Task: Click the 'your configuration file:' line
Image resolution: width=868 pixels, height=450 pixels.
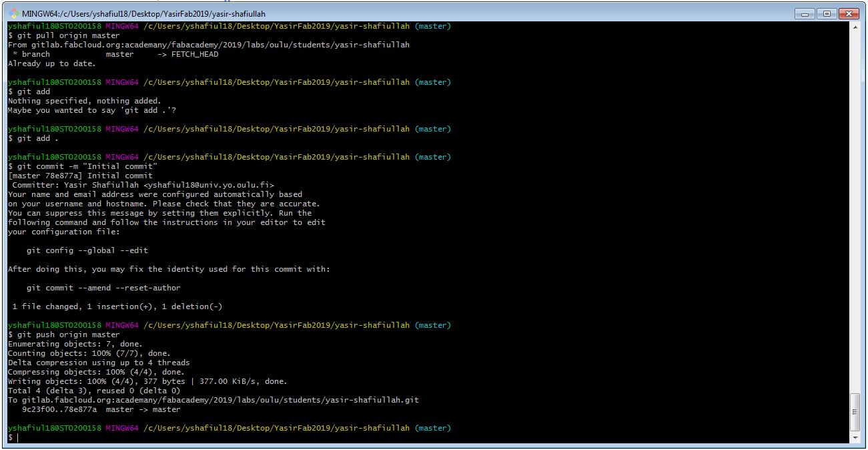Action: pyautogui.click(x=64, y=232)
